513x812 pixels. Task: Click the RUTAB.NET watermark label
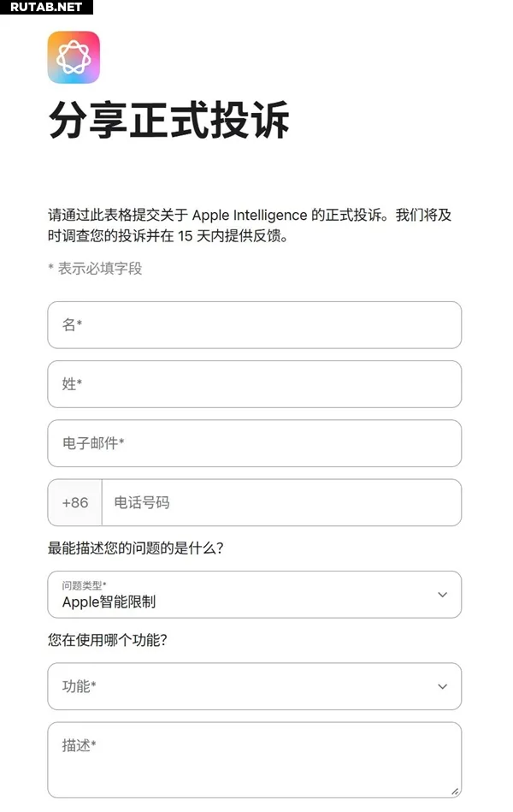[45, 7]
